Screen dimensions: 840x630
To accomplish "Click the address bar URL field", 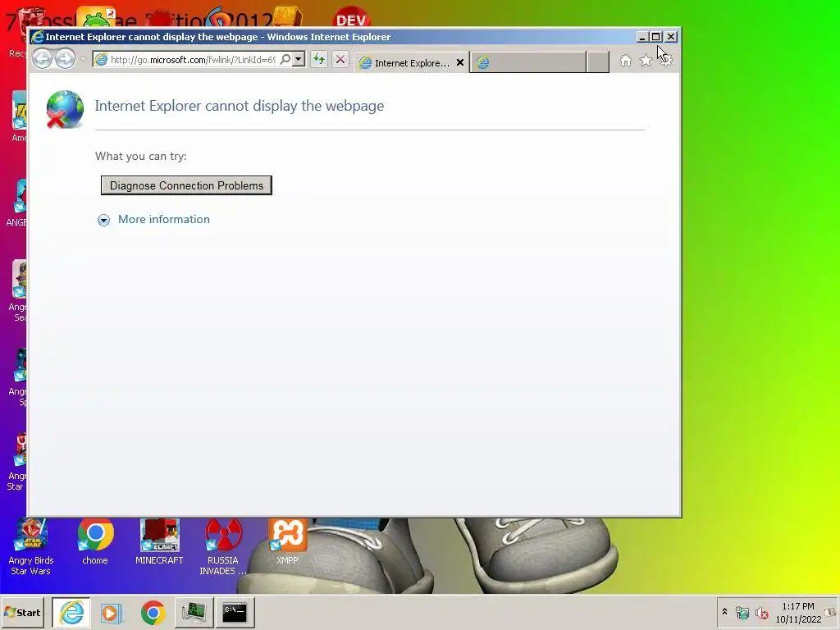I will [193, 59].
